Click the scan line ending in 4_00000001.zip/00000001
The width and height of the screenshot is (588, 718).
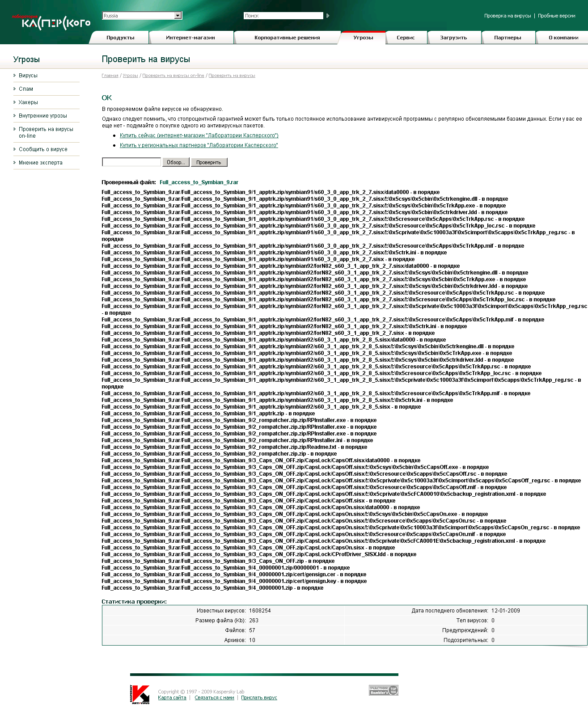tap(226, 568)
